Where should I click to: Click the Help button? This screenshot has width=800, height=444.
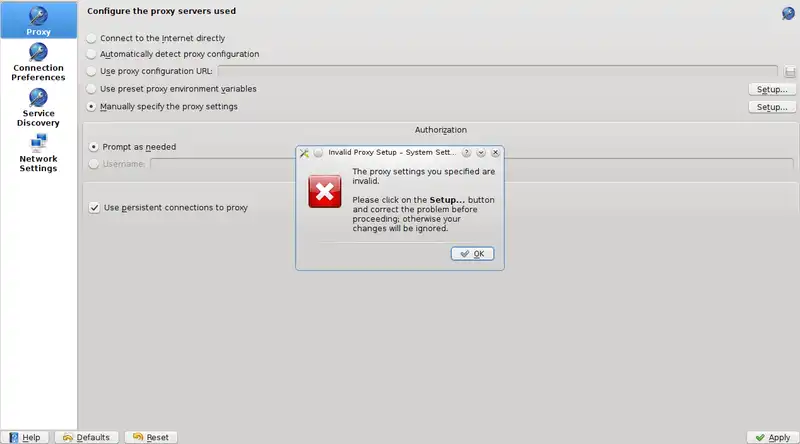(25, 437)
